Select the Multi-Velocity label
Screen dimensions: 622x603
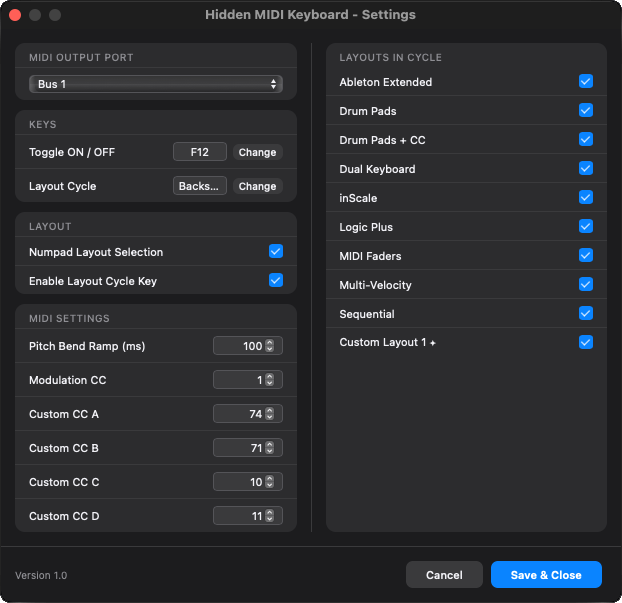click(375, 285)
